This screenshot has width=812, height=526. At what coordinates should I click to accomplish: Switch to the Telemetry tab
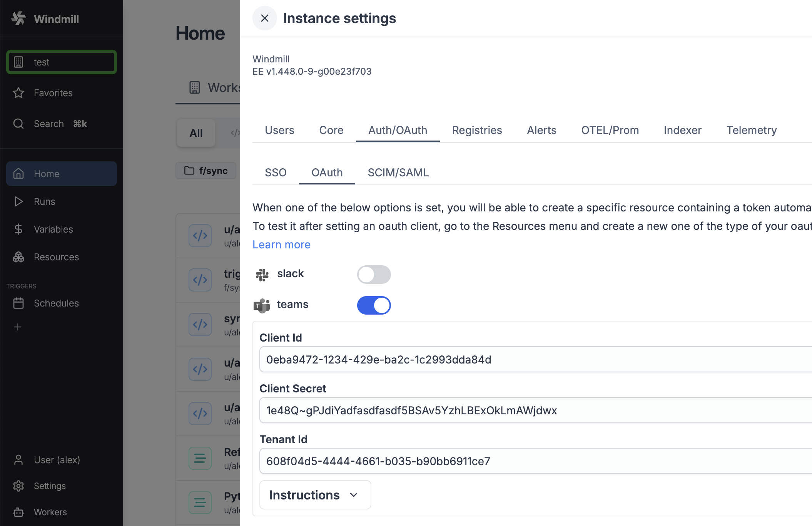click(x=751, y=130)
